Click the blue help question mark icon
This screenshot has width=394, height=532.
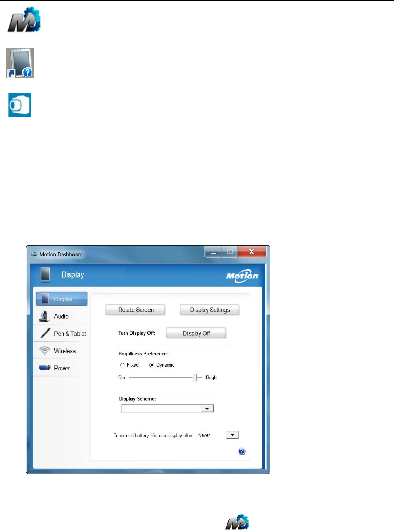coord(242,452)
